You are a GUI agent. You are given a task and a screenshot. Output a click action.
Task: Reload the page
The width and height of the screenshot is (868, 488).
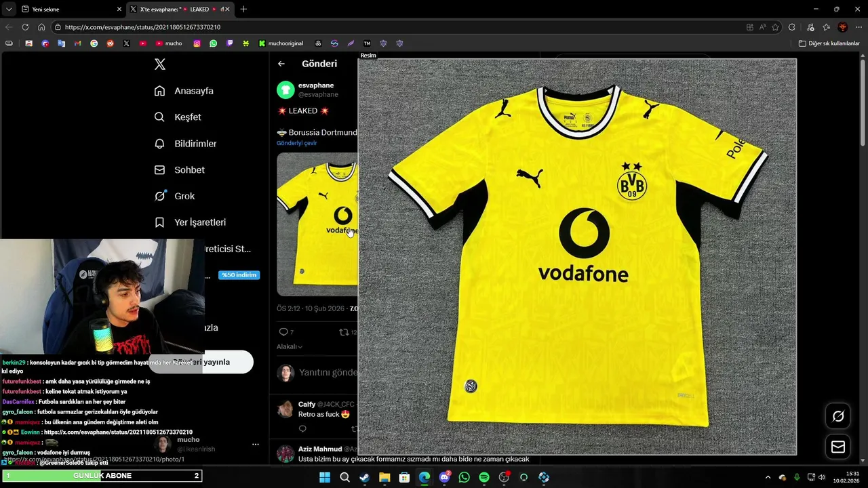[x=25, y=27]
